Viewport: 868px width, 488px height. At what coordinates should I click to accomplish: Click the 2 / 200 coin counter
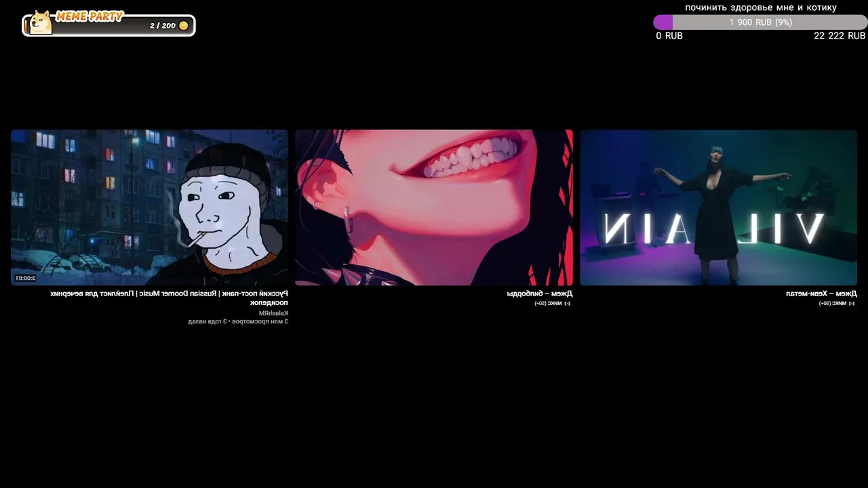(x=163, y=26)
